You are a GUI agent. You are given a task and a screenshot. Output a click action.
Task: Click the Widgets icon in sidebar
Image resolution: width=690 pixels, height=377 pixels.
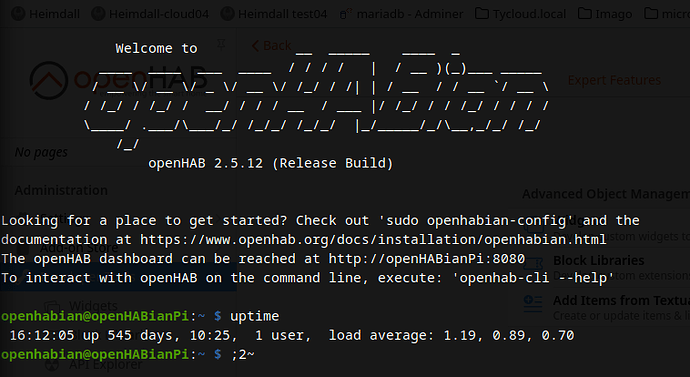coord(52,306)
